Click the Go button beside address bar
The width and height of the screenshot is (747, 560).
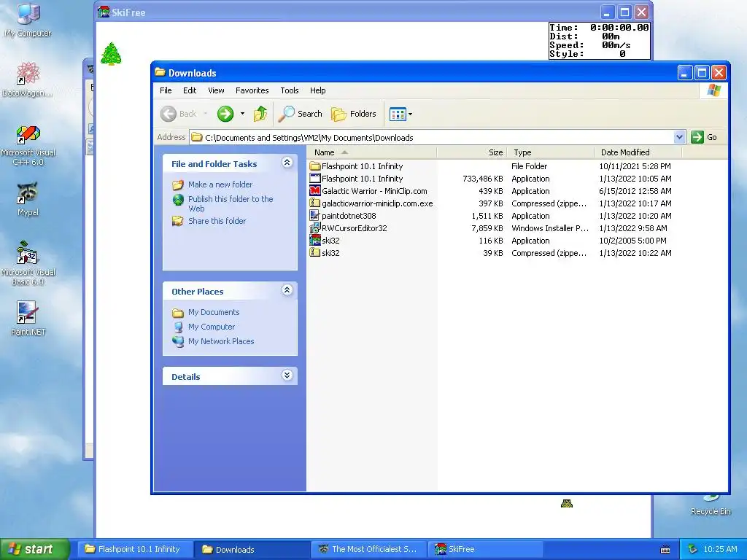coord(704,137)
